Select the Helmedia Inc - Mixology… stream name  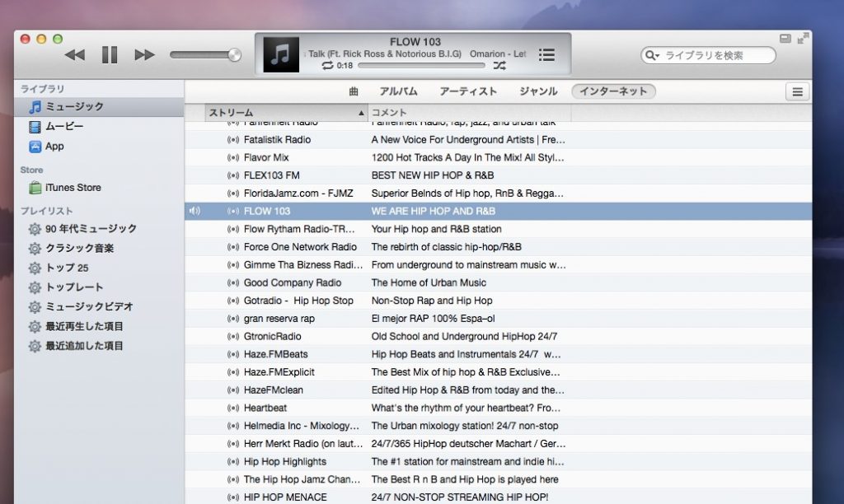tap(302, 426)
